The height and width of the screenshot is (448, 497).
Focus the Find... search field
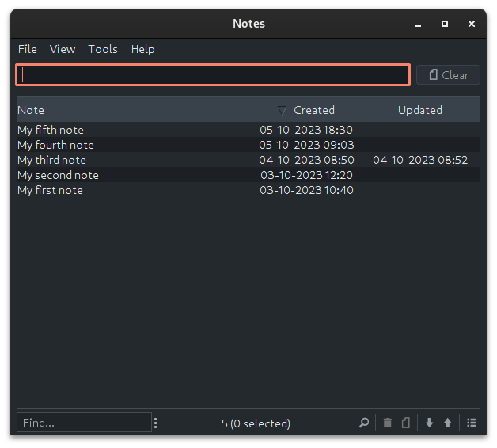tap(84, 423)
